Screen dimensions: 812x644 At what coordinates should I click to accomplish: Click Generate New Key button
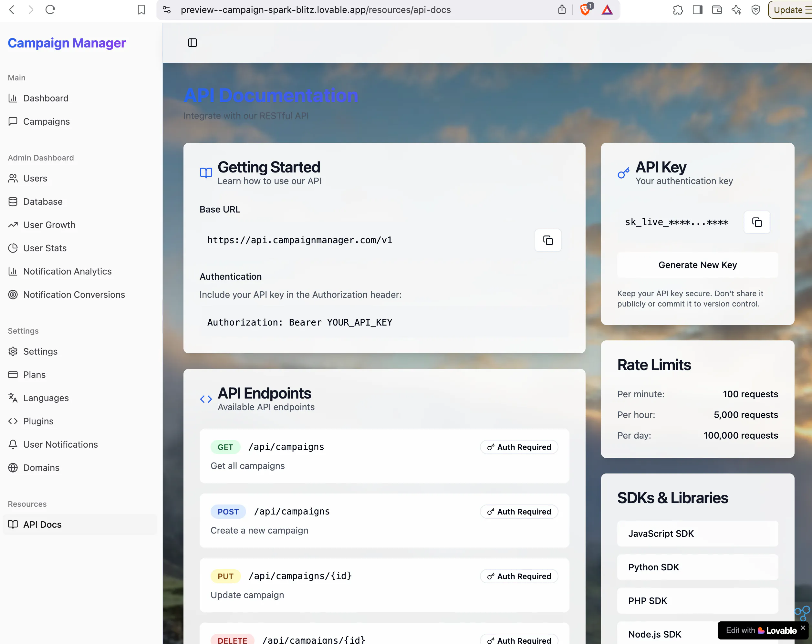click(698, 265)
